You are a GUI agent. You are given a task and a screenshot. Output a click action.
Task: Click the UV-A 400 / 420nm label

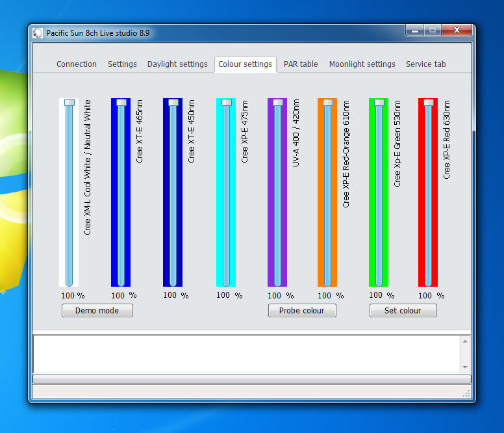[x=296, y=133]
